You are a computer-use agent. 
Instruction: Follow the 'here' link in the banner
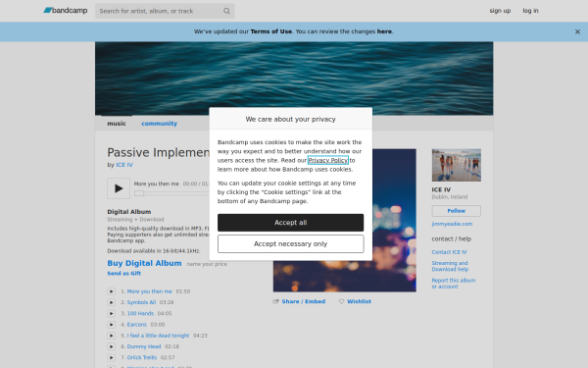pos(384,31)
